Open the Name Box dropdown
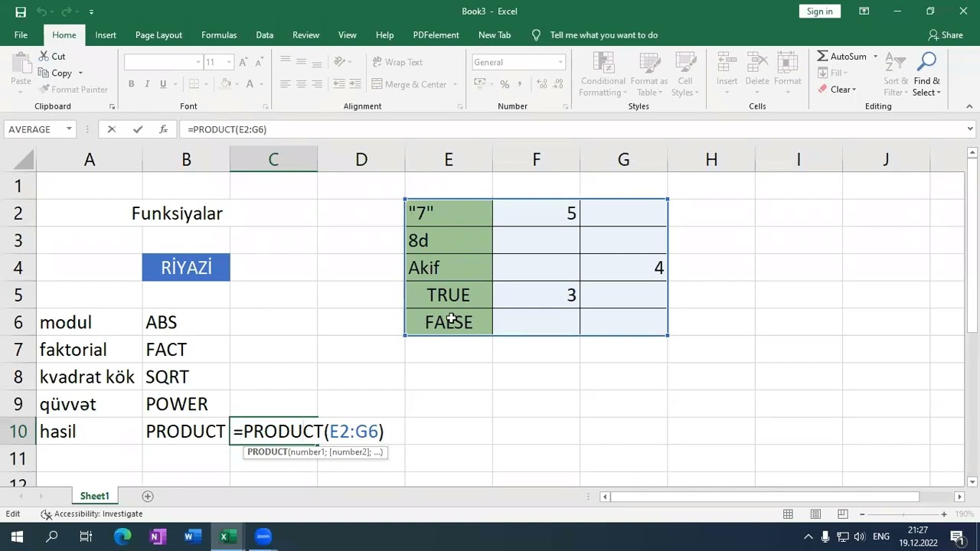Screen dimensions: 980x551 point(69,129)
